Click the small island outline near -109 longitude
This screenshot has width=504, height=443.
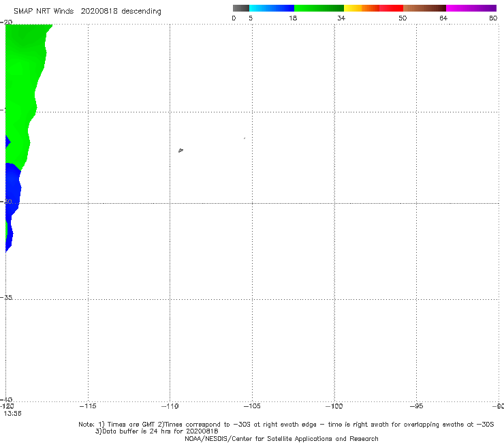pos(180,150)
